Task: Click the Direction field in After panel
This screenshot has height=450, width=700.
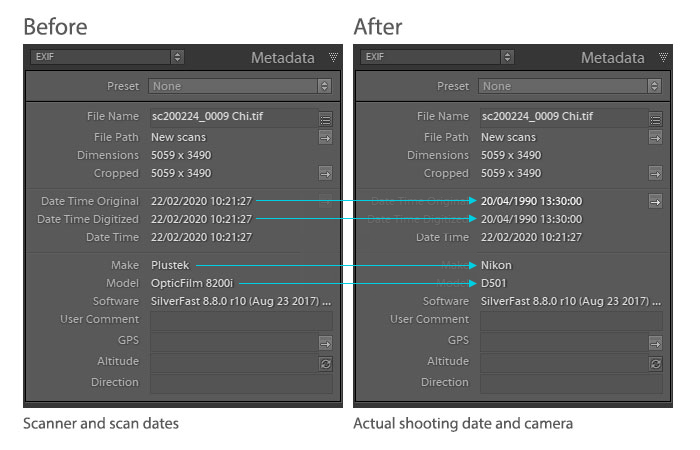Action: coord(570,382)
